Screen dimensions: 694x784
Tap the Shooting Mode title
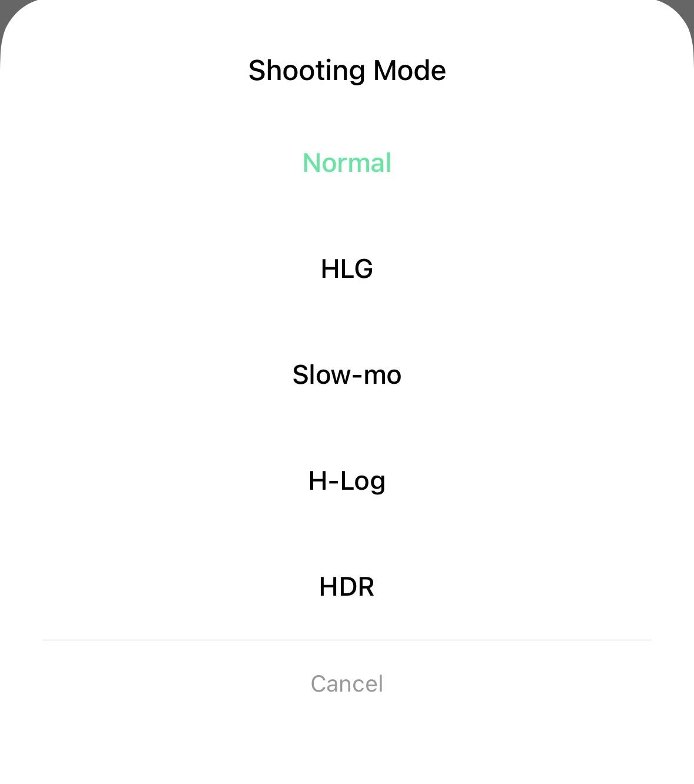[347, 71]
